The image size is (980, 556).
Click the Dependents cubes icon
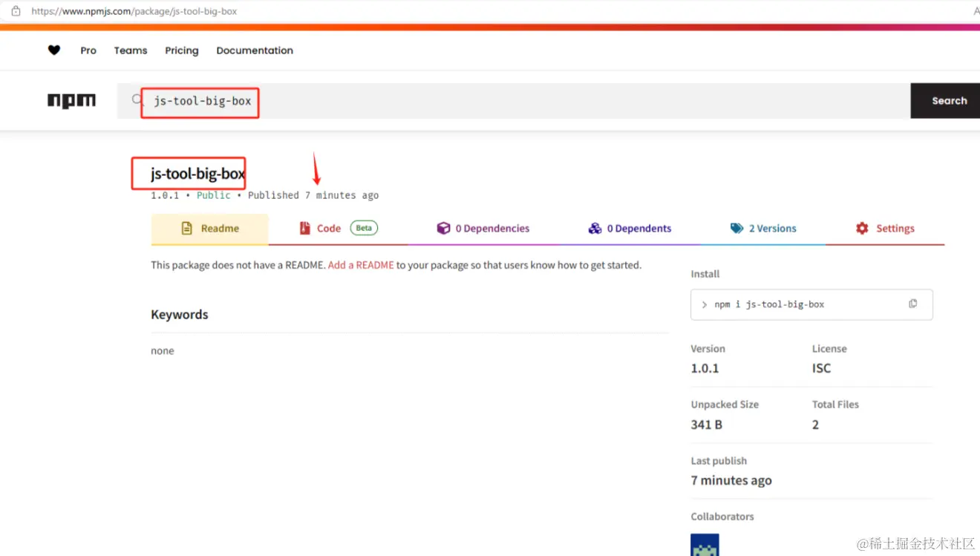595,229
